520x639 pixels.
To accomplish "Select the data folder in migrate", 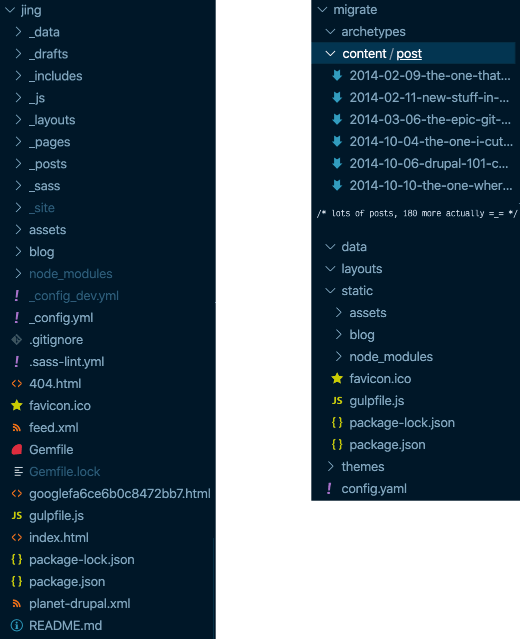I will coord(354,247).
